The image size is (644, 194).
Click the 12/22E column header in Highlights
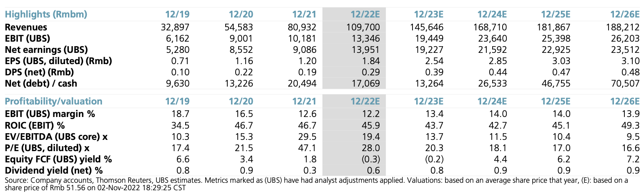(x=365, y=15)
